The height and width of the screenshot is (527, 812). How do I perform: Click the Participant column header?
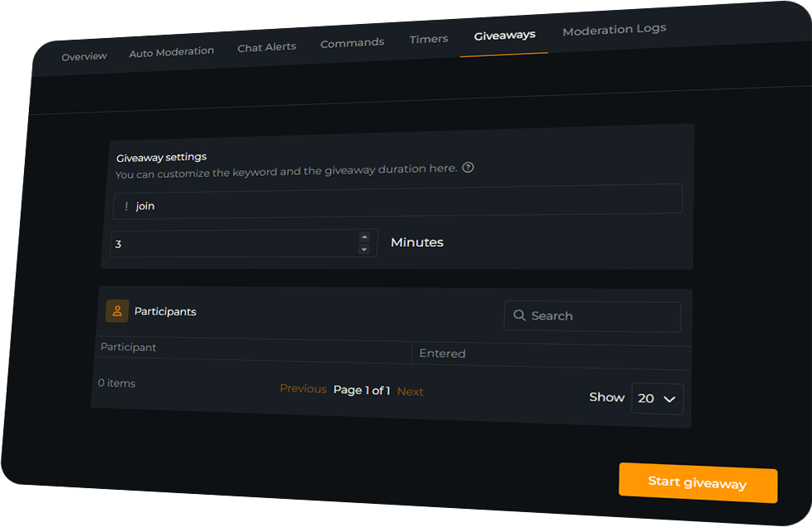click(x=128, y=347)
